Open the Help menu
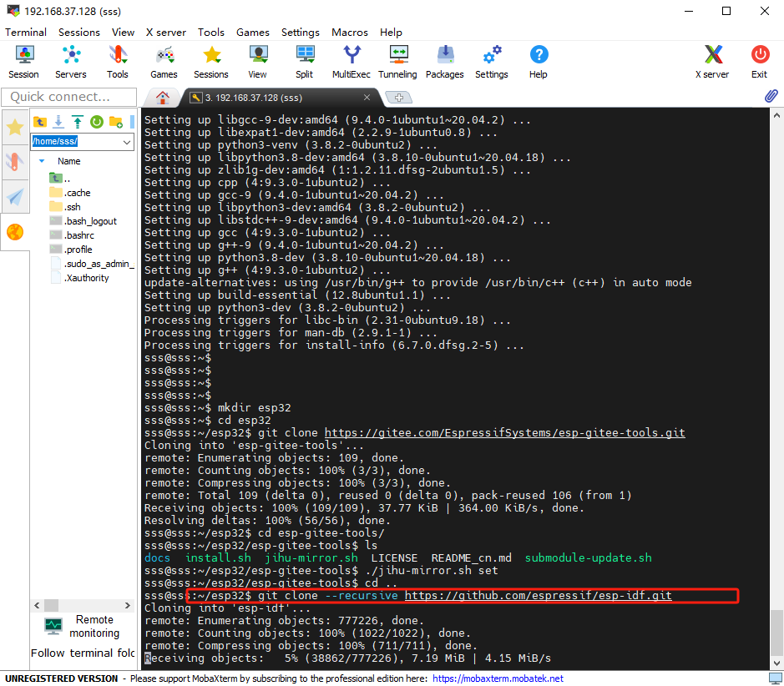Image resolution: width=784 pixels, height=686 pixels. point(391,32)
